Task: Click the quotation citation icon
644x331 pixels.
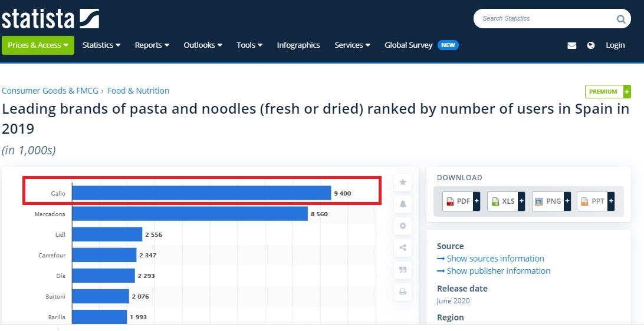Action: (402, 270)
